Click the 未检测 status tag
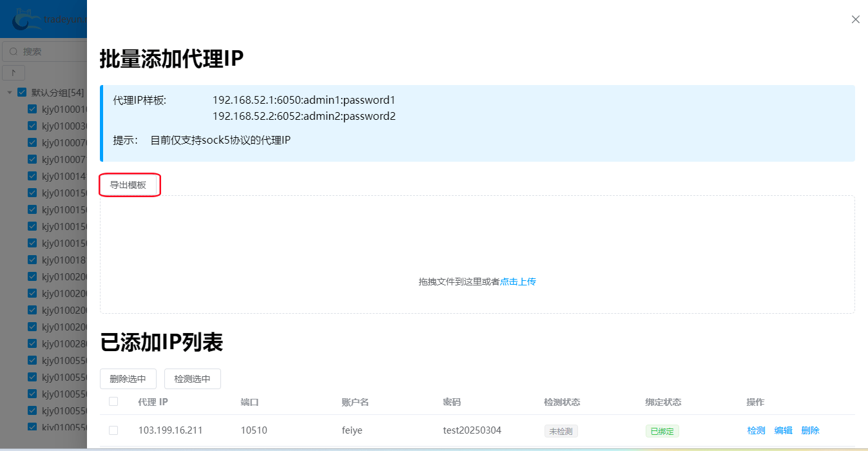This screenshot has height=451, width=868. pyautogui.click(x=561, y=431)
